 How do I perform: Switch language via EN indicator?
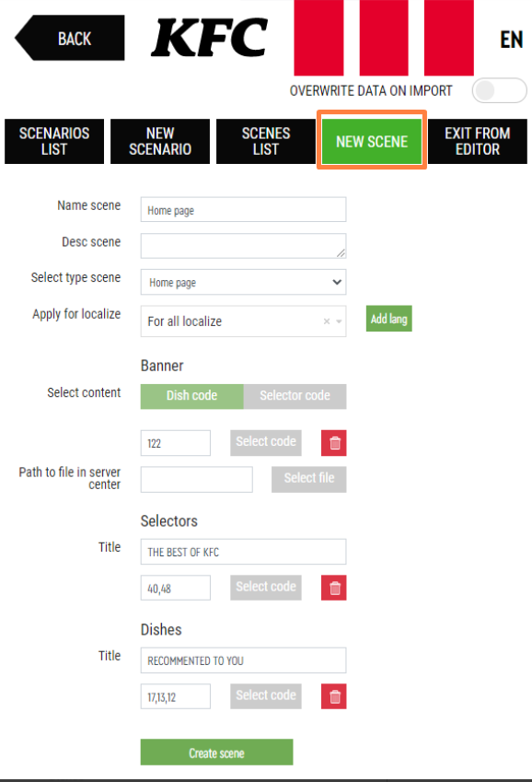pos(512,40)
